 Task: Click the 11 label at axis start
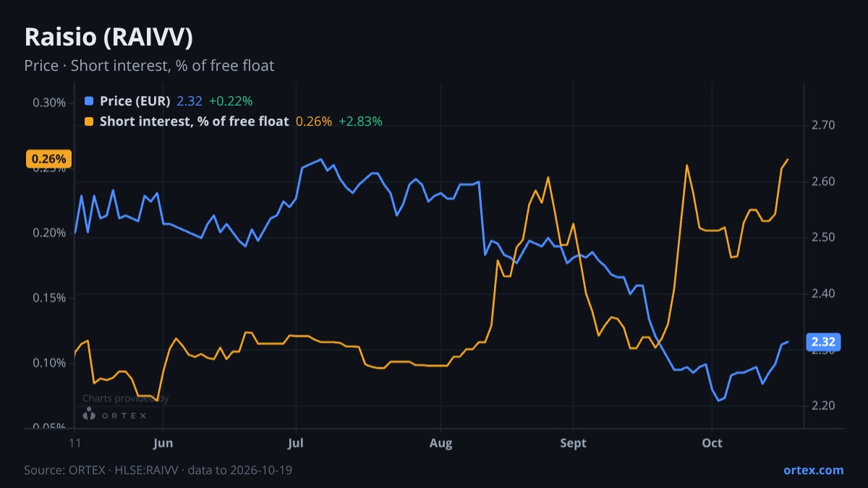click(75, 442)
